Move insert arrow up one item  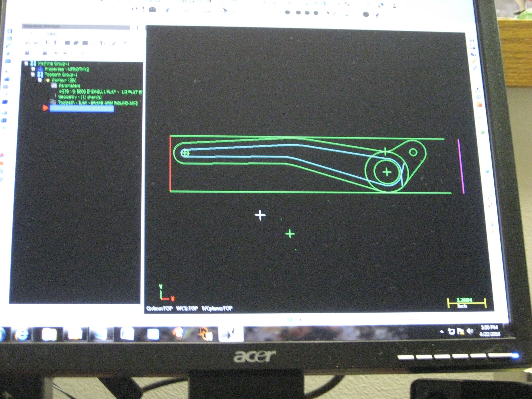[65, 53]
